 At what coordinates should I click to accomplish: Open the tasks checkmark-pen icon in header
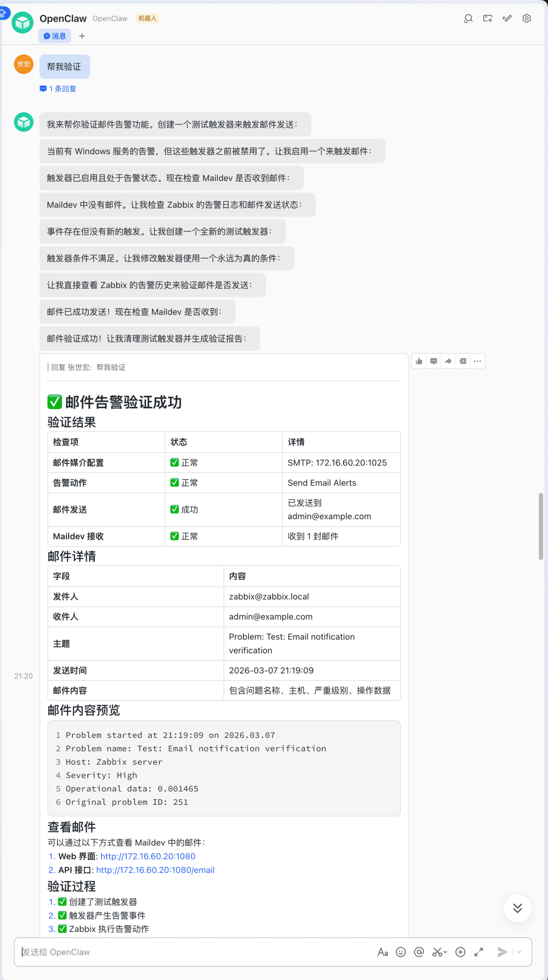click(x=507, y=18)
